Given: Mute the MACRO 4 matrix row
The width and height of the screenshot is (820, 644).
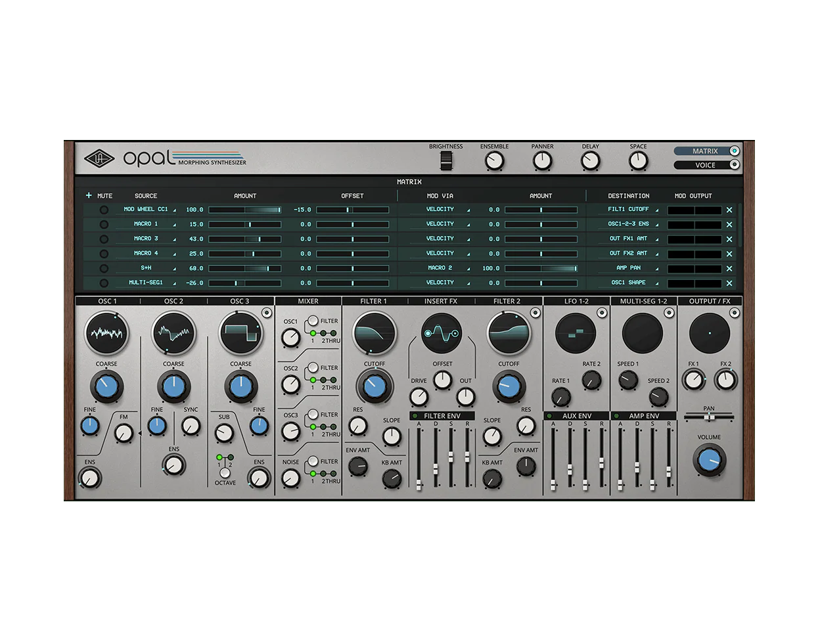Looking at the screenshot, I should [x=104, y=254].
